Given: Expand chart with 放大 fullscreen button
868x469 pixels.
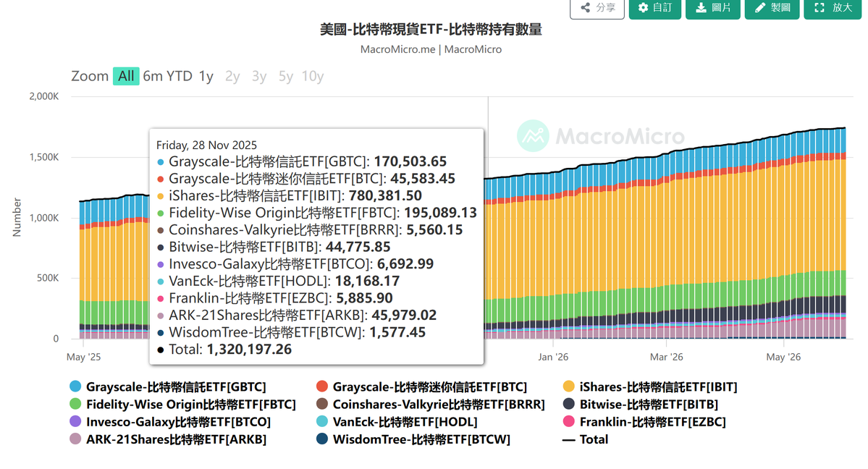Looking at the screenshot, I should pyautogui.click(x=833, y=7).
